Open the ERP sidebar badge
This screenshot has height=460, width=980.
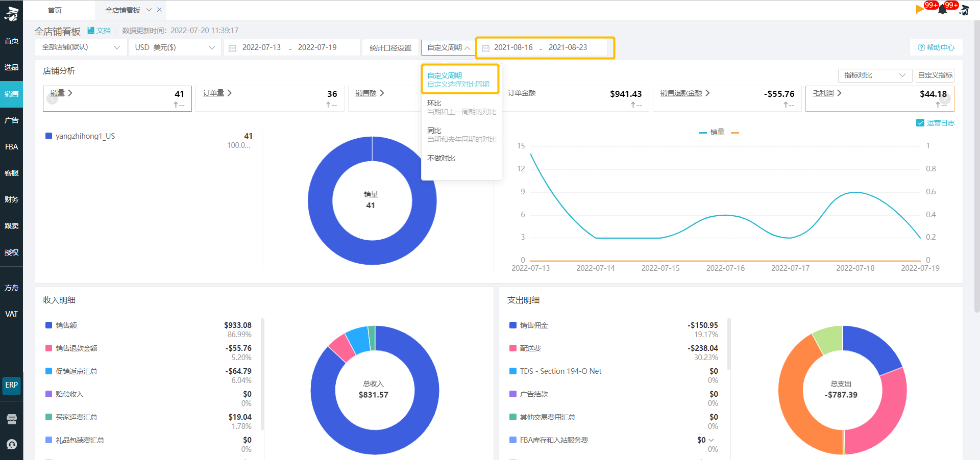[11, 385]
